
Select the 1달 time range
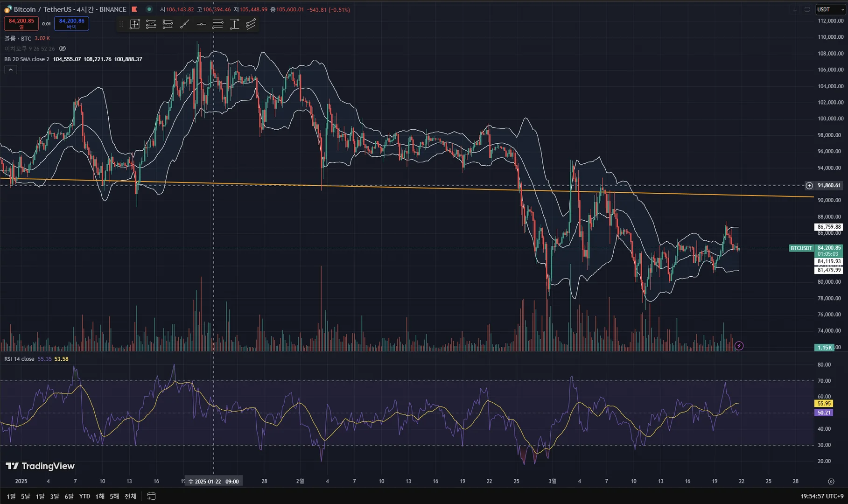point(40,496)
